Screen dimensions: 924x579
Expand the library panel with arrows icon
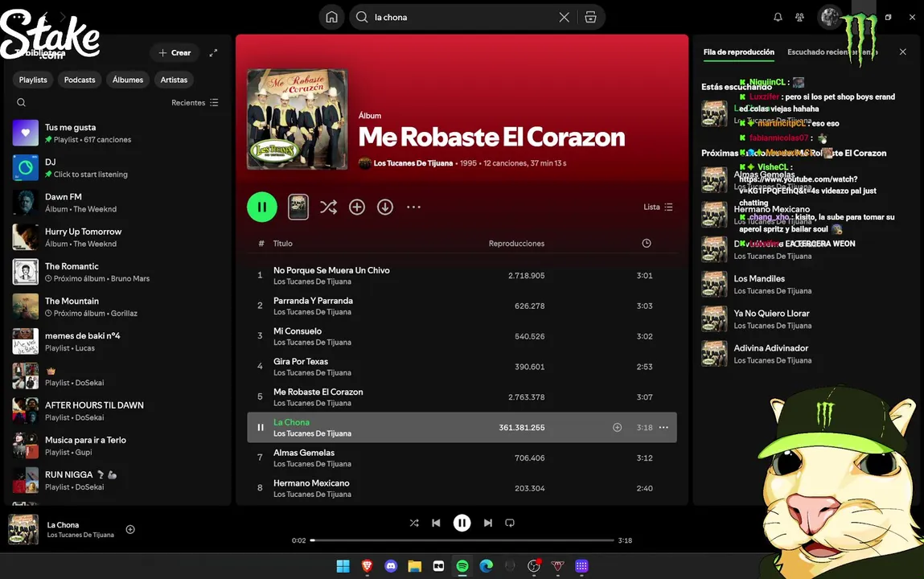tap(213, 52)
